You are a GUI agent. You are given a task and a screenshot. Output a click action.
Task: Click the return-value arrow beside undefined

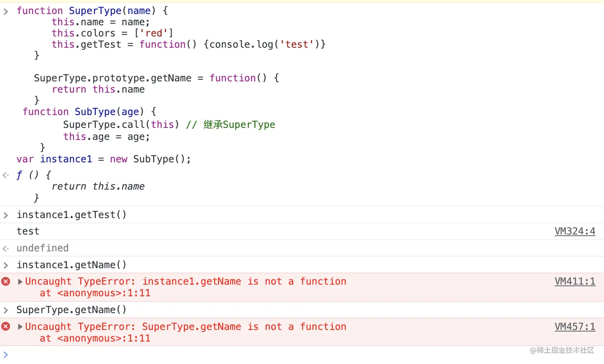tap(6, 249)
